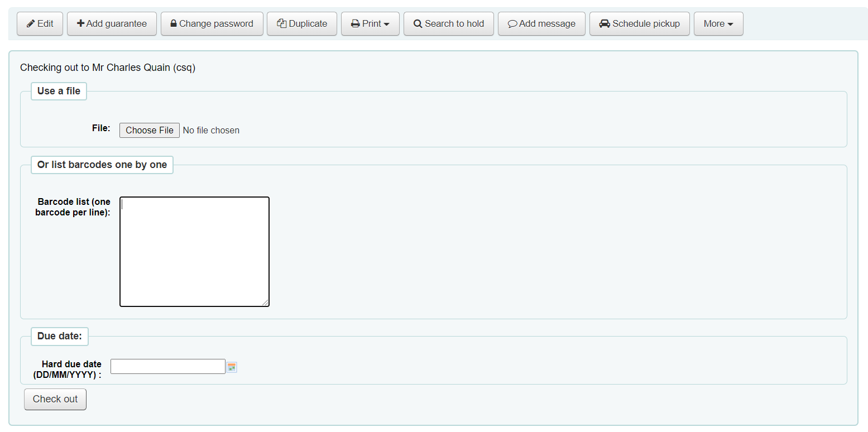Click 'Or list barcodes one by one' legend

click(102, 165)
